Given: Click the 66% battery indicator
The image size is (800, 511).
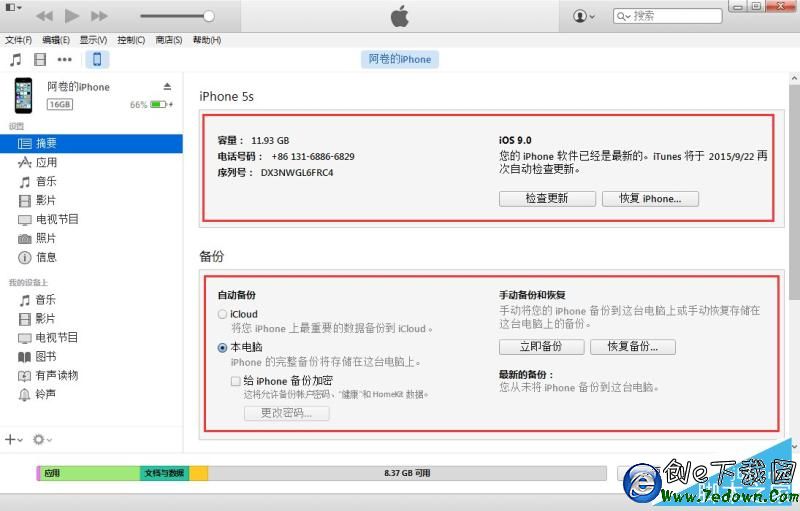Looking at the screenshot, I should [151, 105].
